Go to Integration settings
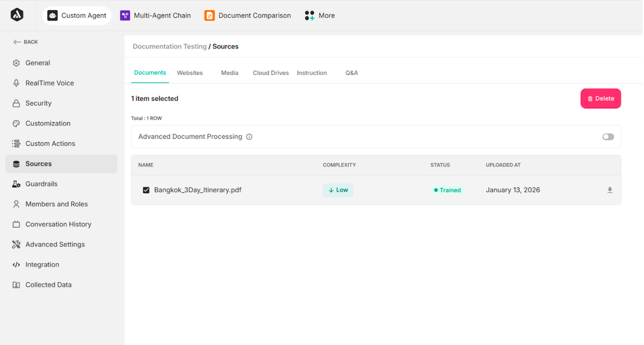The height and width of the screenshot is (345, 644). pyautogui.click(x=42, y=264)
